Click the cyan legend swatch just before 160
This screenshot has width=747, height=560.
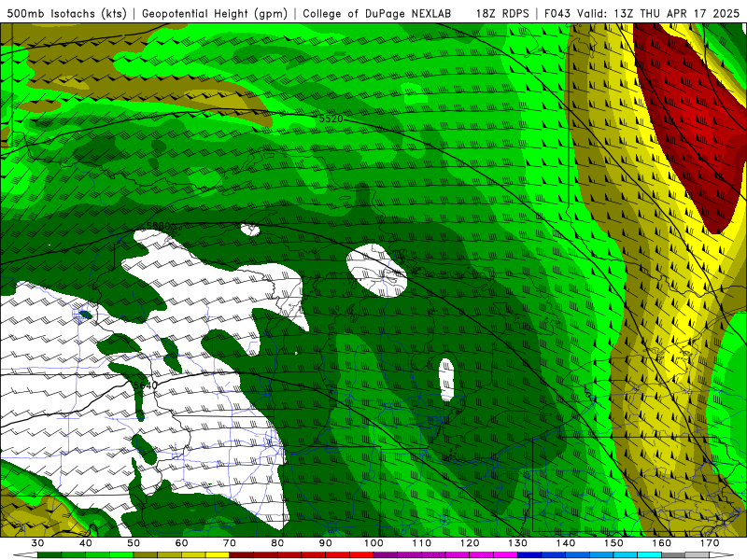[650, 555]
